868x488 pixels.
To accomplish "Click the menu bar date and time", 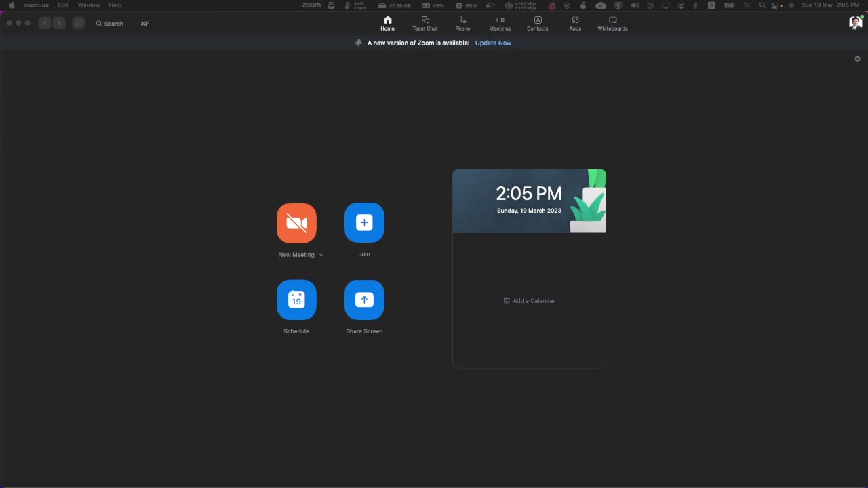I will [x=830, y=5].
